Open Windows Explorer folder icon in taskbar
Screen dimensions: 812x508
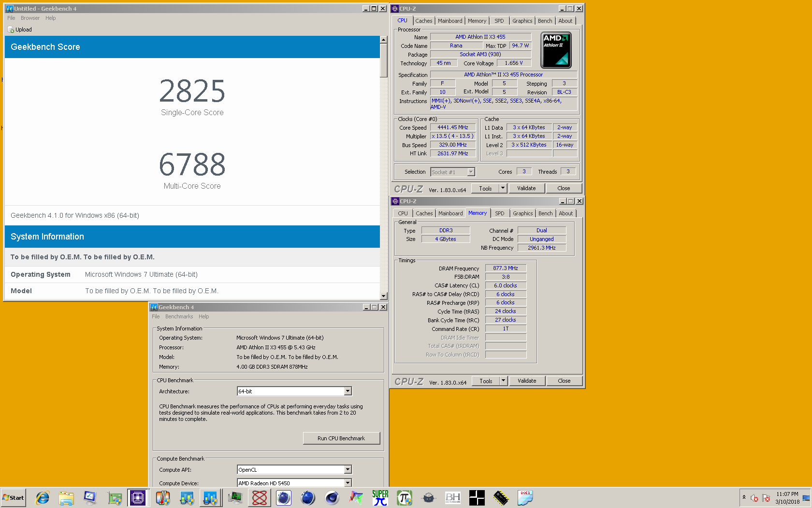click(x=66, y=498)
